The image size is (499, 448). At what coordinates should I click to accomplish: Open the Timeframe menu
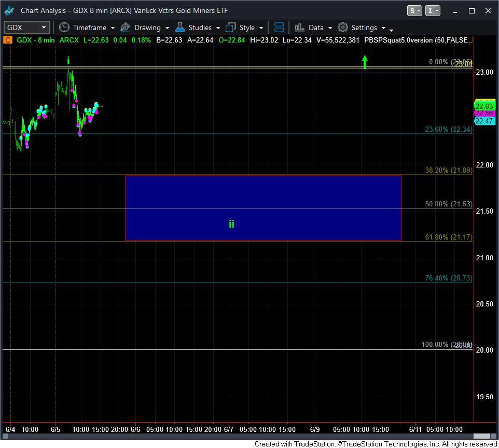point(90,27)
